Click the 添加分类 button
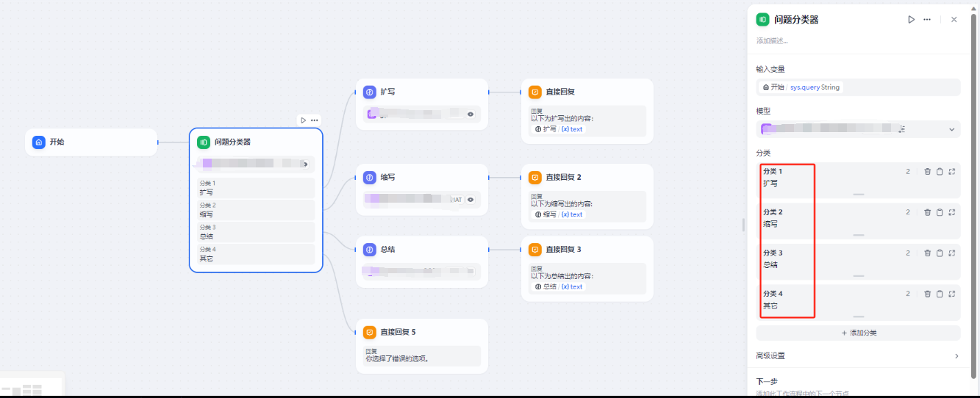Viewport: 980px width, 398px height. (858, 333)
